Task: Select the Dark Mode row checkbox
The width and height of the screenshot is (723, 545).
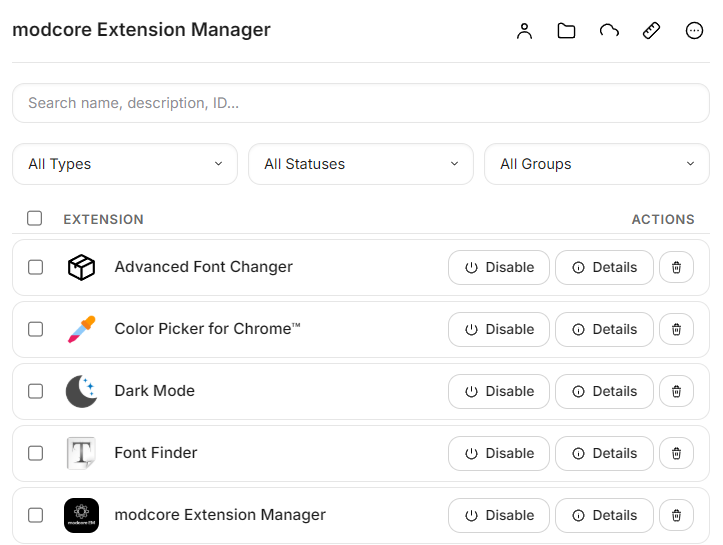Action: coord(35,391)
